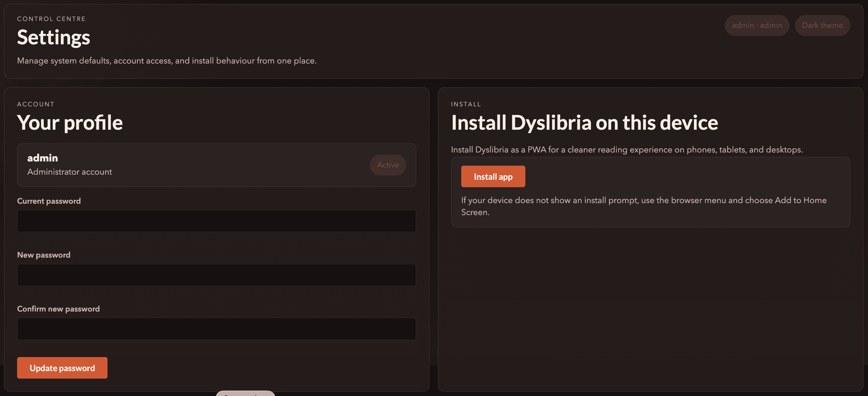The height and width of the screenshot is (396, 868).
Task: Click the 'INSTALL' section label
Action: tap(466, 104)
